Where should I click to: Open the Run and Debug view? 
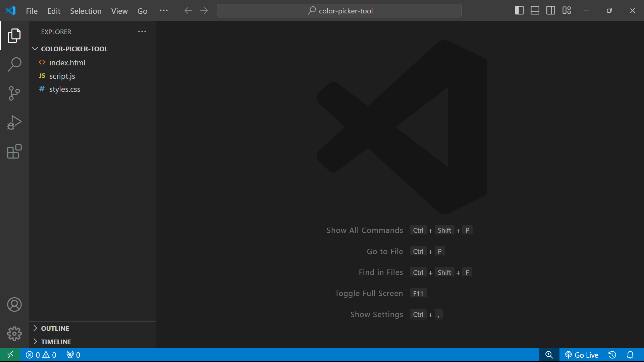click(14, 123)
